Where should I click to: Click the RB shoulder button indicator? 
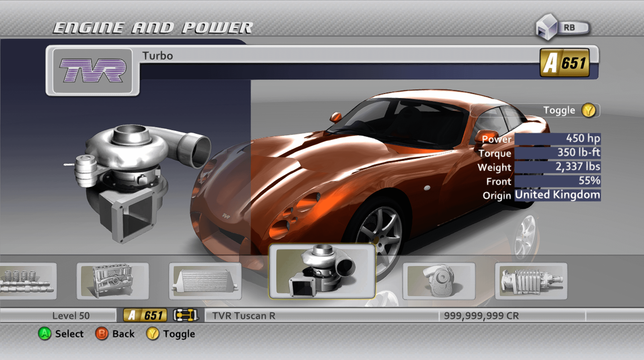tap(563, 27)
